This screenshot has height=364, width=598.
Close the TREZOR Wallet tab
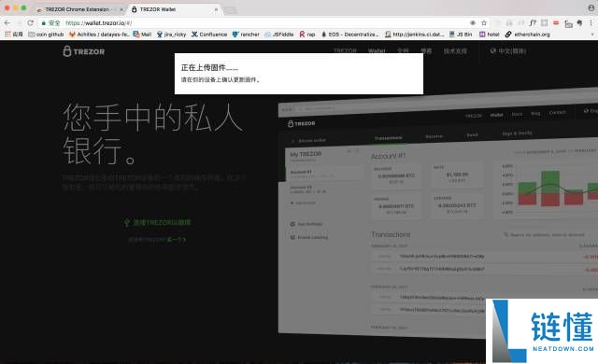[x=216, y=9]
